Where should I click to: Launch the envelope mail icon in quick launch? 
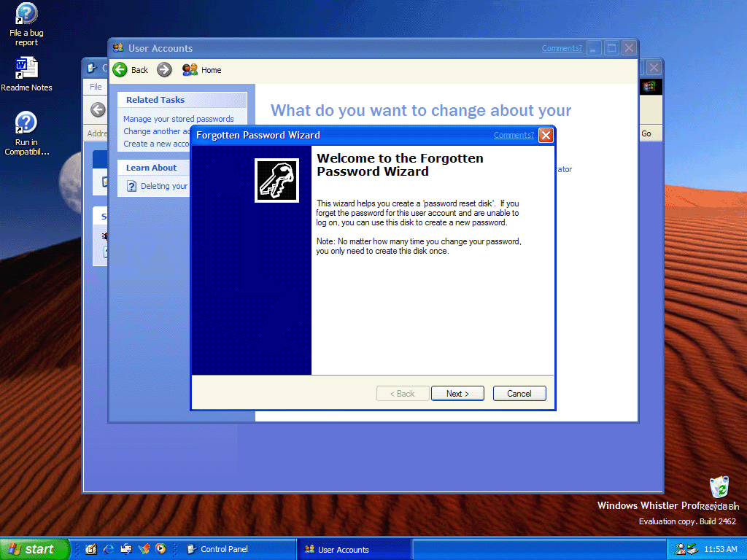pos(126,549)
